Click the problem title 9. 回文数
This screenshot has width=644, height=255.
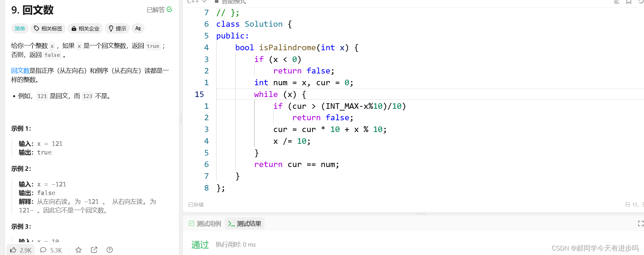point(33,10)
